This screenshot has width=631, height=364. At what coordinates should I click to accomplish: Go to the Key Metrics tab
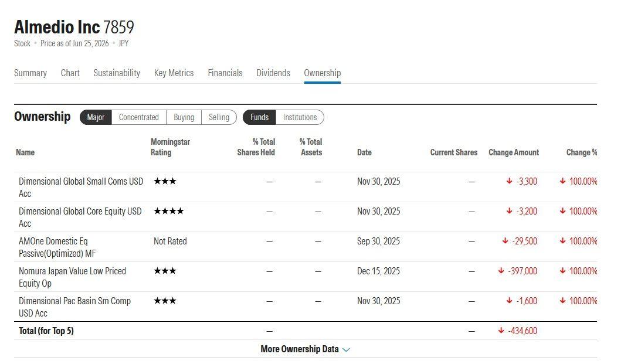(x=174, y=73)
